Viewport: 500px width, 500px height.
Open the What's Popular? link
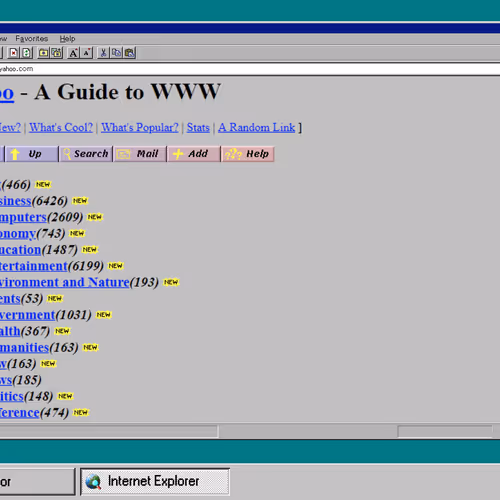coord(140,127)
